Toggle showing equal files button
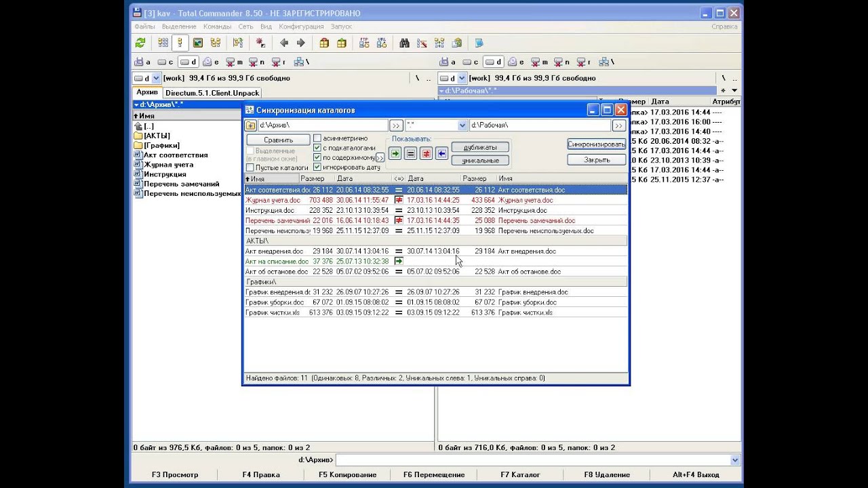The image size is (868, 488). pyautogui.click(x=411, y=153)
